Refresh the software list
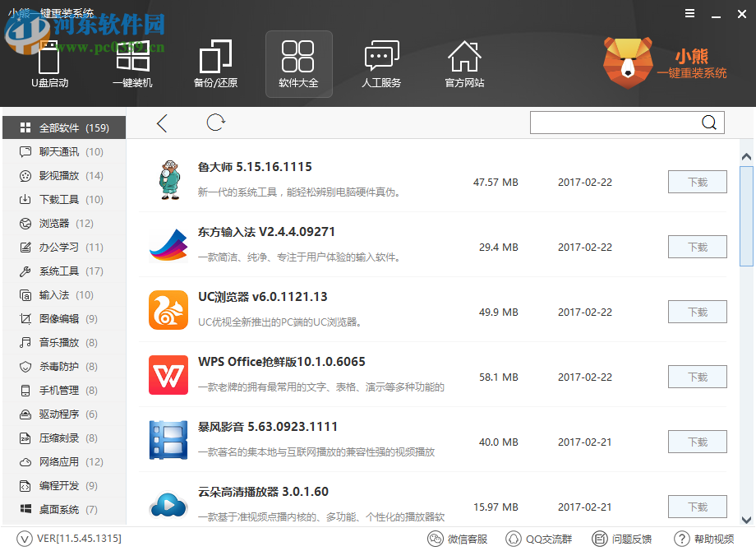This screenshot has height=551, width=756. pyautogui.click(x=215, y=122)
